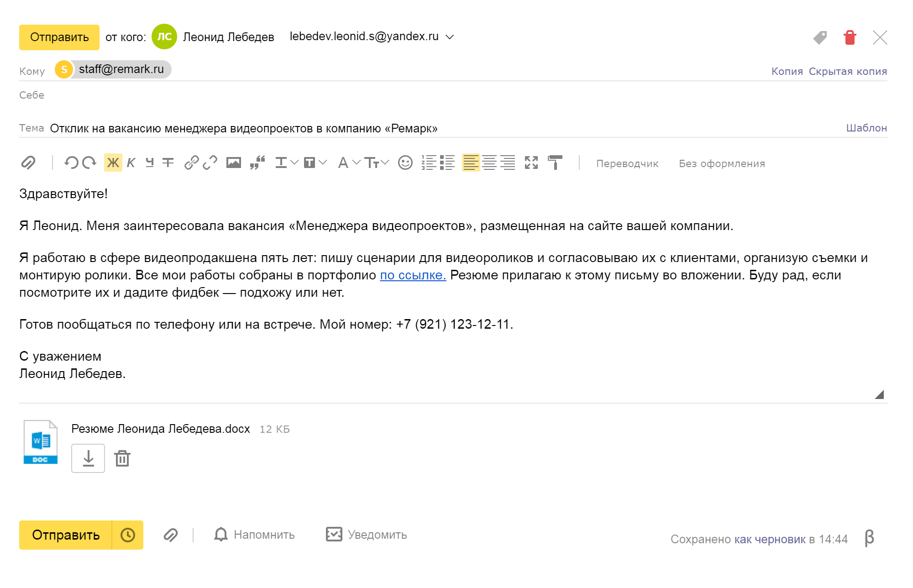This screenshot has width=913, height=588.
Task: Toggle strikethrough formatting
Action: (x=168, y=163)
